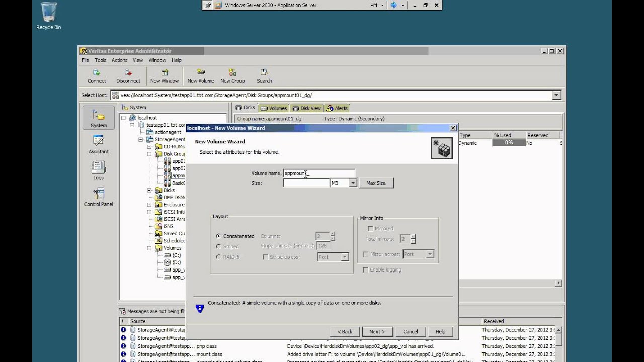Open the Assistant perspective
644x362 pixels.
click(99, 144)
